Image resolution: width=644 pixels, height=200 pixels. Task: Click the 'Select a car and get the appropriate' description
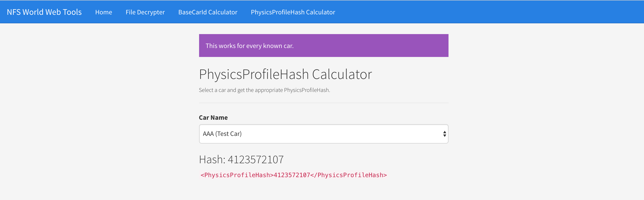(264, 90)
